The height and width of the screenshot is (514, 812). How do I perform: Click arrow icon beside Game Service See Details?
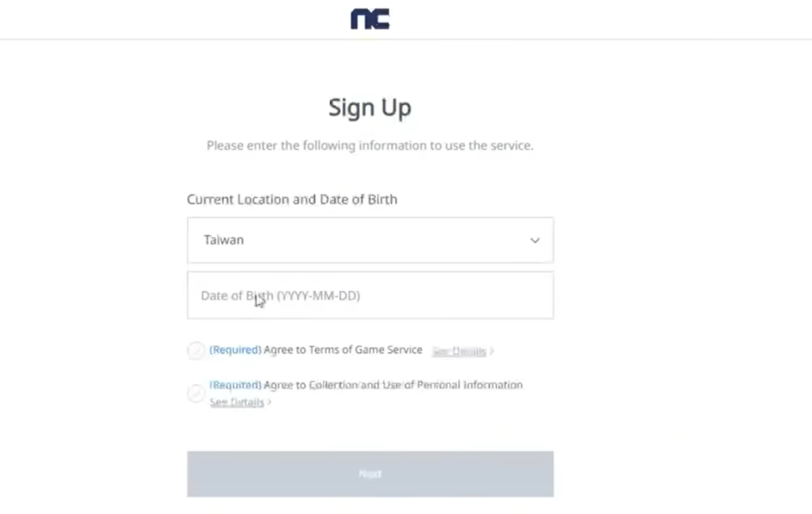point(492,351)
